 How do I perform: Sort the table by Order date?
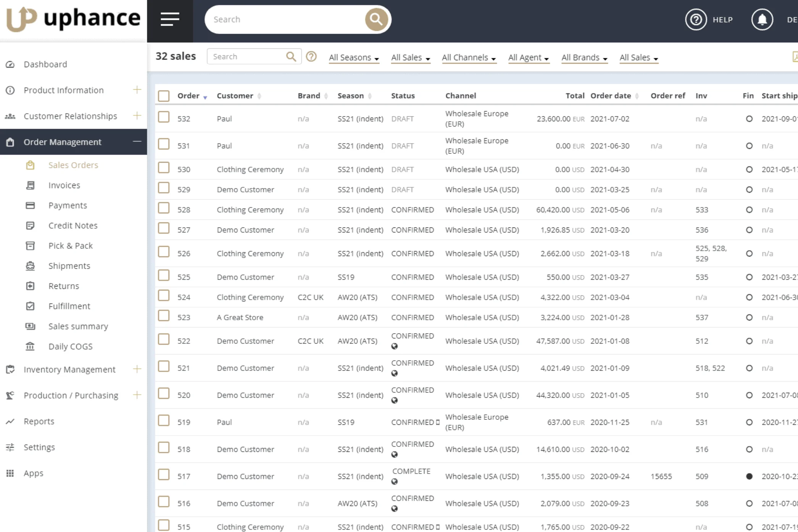point(614,96)
